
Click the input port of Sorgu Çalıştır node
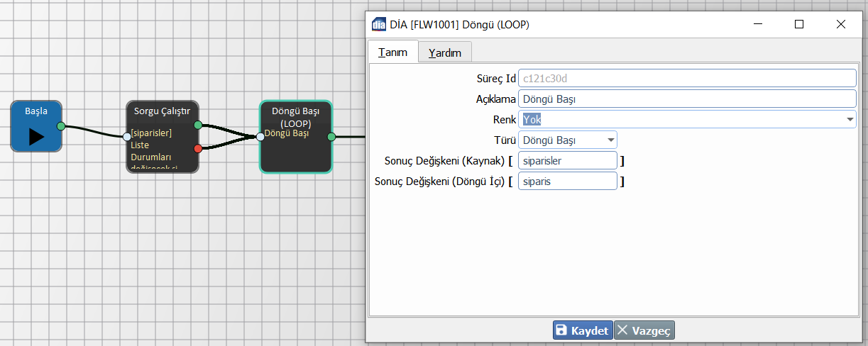pyautogui.click(x=126, y=136)
